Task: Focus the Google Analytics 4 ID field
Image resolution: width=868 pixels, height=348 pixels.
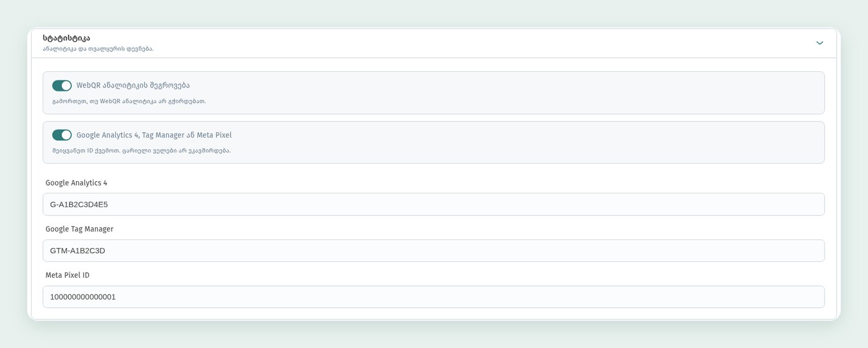Action: click(x=433, y=204)
